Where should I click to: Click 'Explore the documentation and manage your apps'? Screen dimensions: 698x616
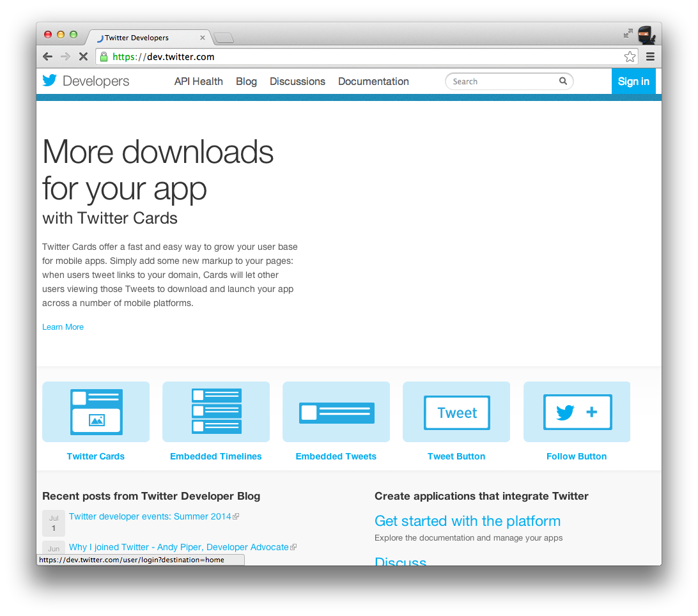point(469,537)
